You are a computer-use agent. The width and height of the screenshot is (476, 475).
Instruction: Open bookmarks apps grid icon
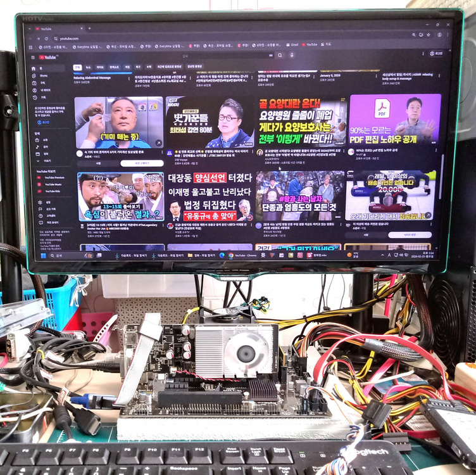(x=30, y=47)
